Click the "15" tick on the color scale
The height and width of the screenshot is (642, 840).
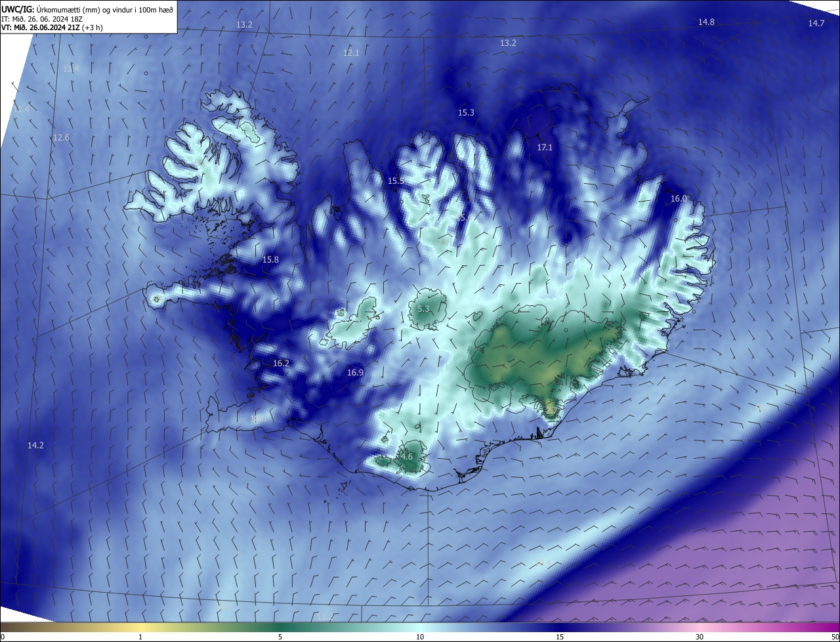[x=560, y=637]
